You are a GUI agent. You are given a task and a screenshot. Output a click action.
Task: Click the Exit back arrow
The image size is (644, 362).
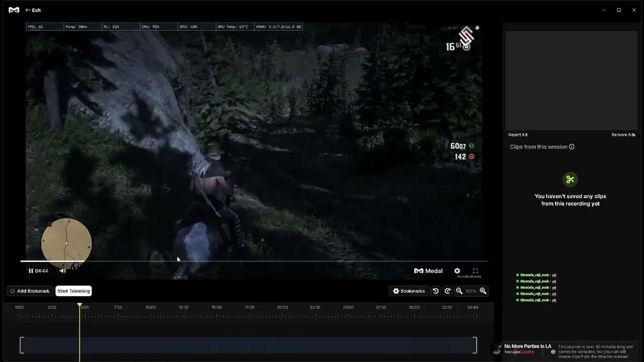coord(33,10)
